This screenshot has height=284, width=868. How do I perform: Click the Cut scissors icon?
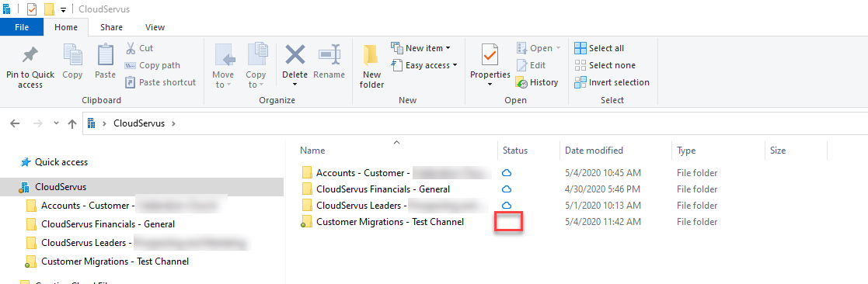[131, 48]
